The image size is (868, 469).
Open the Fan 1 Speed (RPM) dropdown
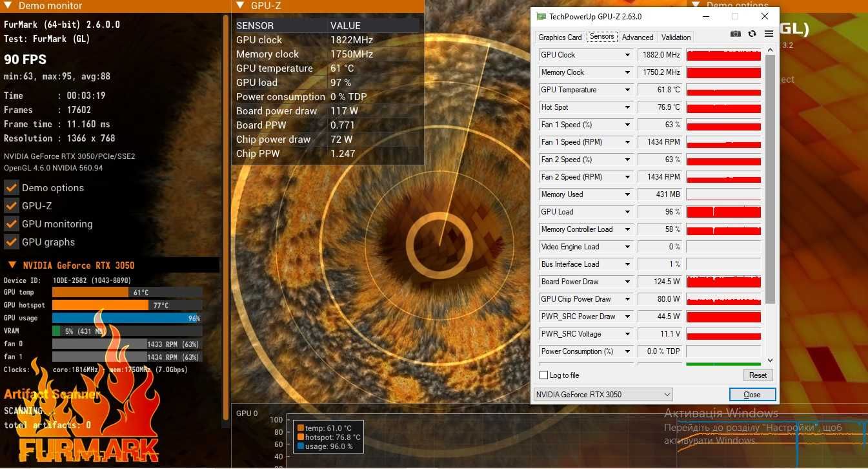point(627,142)
